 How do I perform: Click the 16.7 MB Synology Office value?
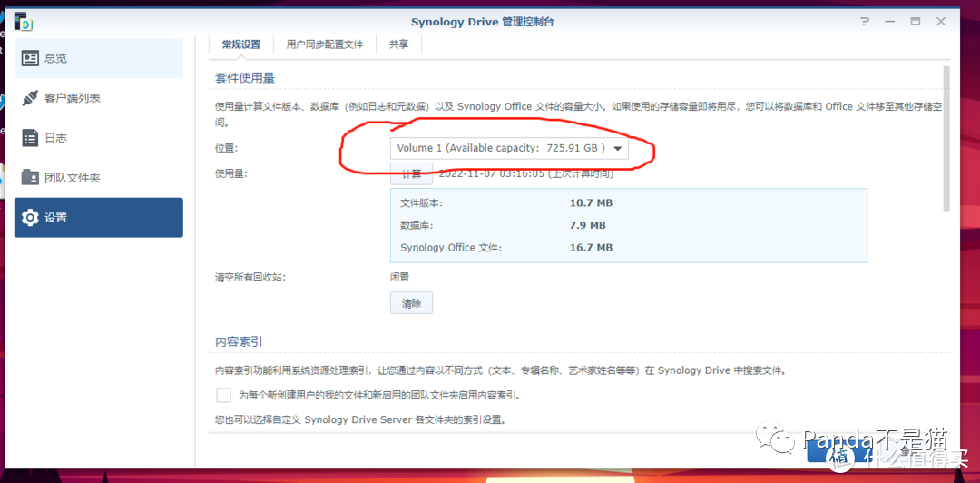pyautogui.click(x=591, y=247)
